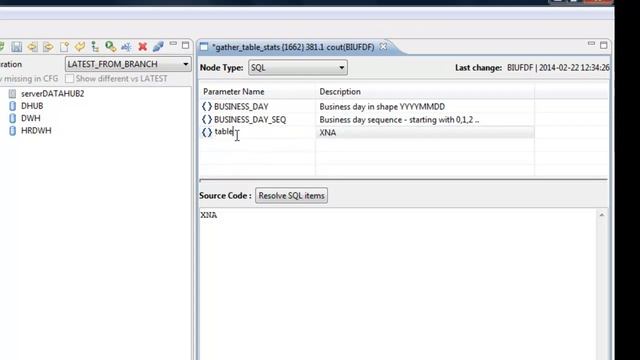Screen dimensions: 640x360
Task: Click the yellow right arrow toolbar icon
Action: coord(48,47)
